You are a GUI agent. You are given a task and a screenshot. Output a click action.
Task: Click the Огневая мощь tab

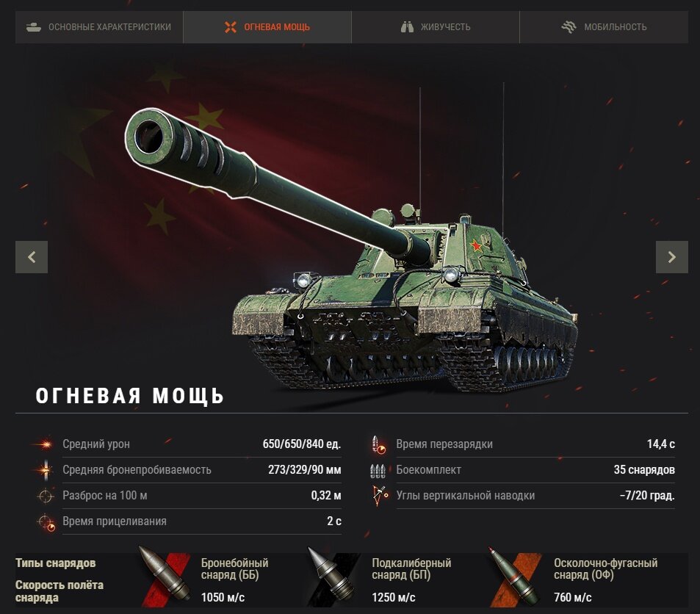pos(267,27)
